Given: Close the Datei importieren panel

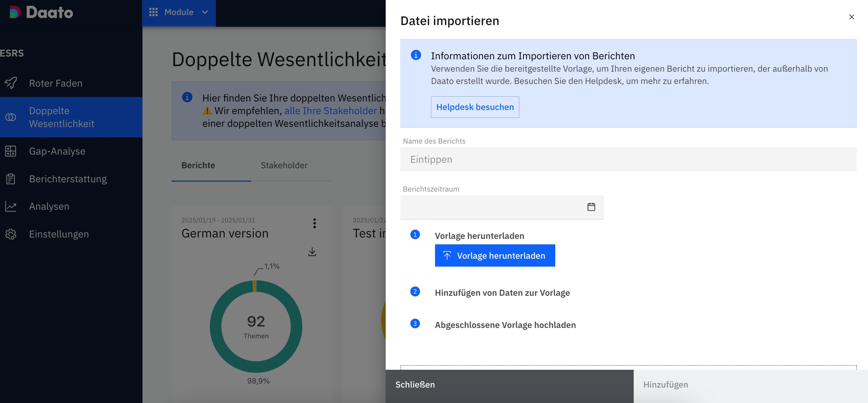Looking at the screenshot, I should coord(852,17).
